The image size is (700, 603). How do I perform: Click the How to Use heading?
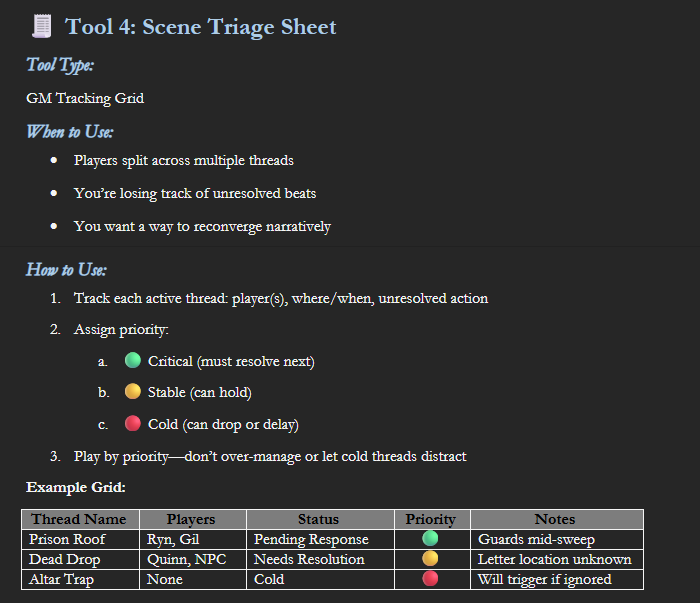(66, 270)
